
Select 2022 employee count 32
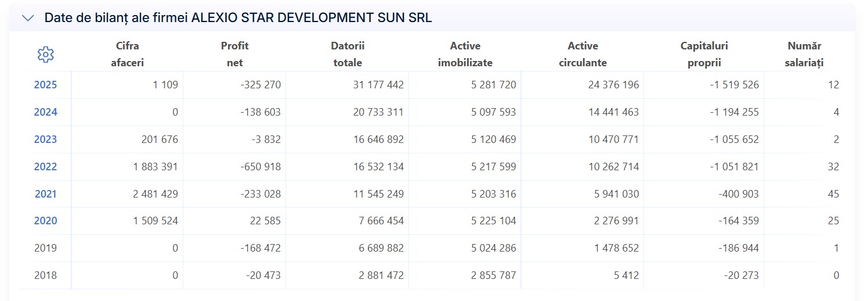point(833,167)
